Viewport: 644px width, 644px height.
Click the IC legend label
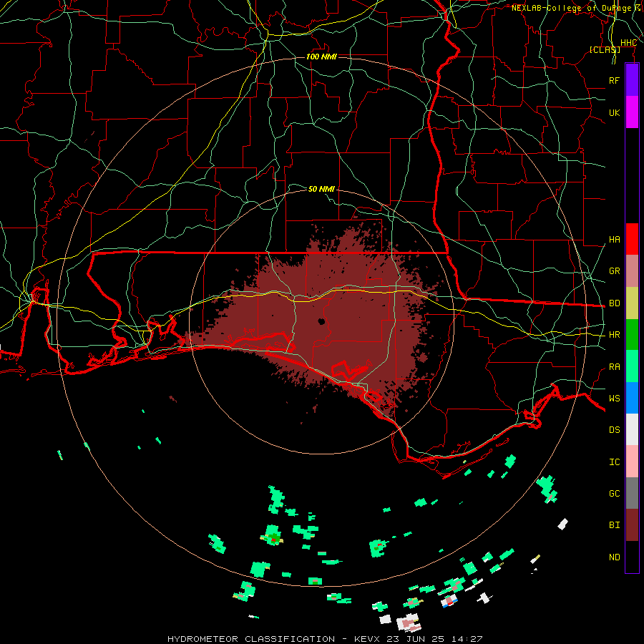[x=614, y=462]
